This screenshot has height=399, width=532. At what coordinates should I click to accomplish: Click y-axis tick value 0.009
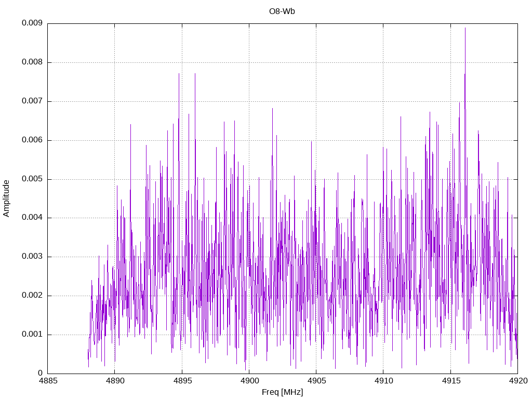[32, 23]
